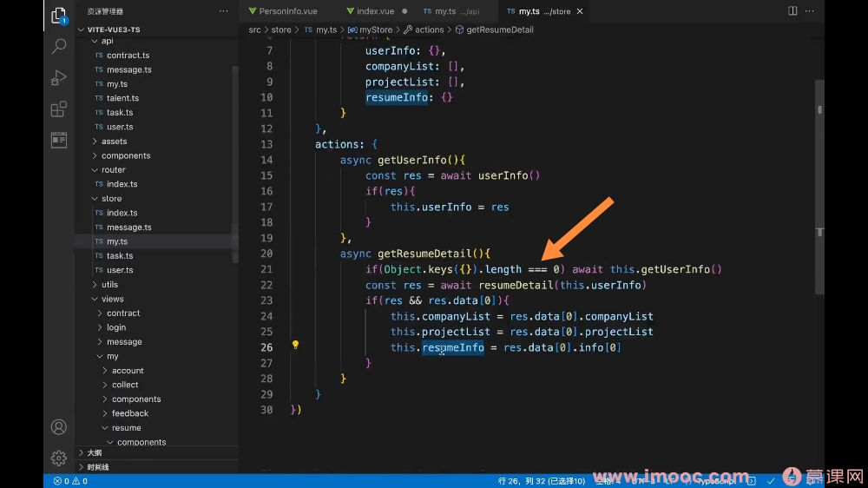This screenshot has height=488, width=868.
Task: Click resumeInfo on line 10
Action: pyautogui.click(x=397, y=97)
